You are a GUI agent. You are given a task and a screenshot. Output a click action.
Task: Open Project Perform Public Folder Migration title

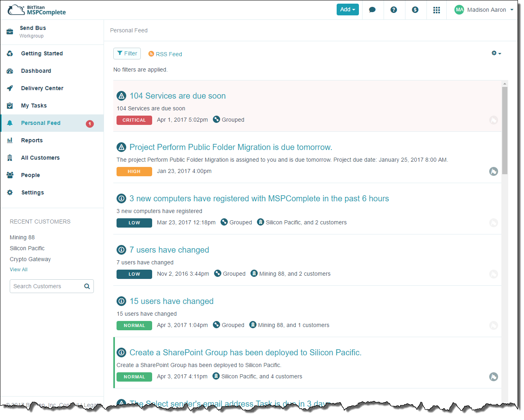(x=231, y=147)
